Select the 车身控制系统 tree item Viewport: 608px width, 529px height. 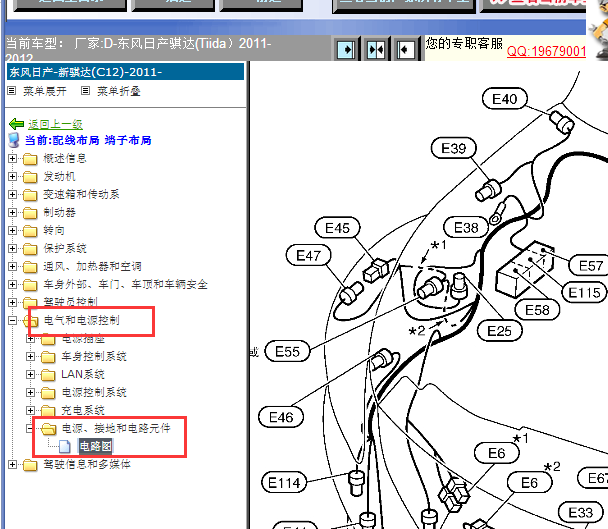pyautogui.click(x=94, y=356)
